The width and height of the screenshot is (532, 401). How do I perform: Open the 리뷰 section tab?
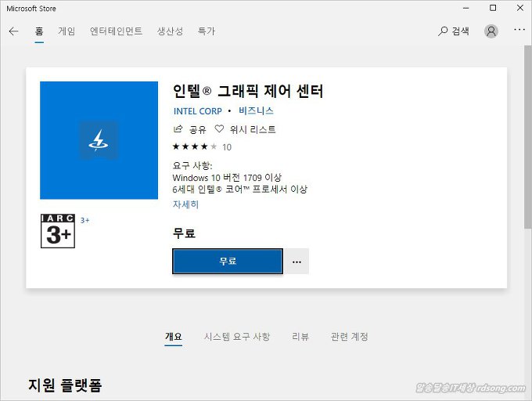(300, 337)
